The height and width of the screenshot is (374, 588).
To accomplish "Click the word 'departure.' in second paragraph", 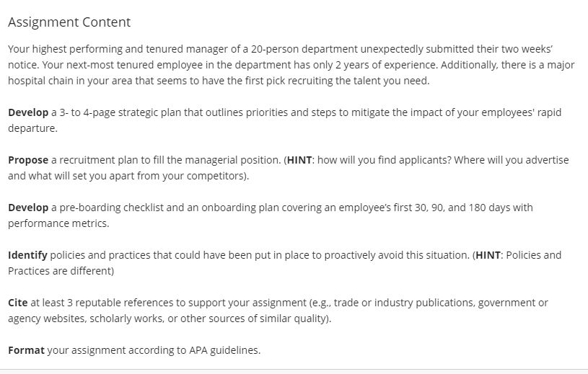I will pyautogui.click(x=32, y=128).
